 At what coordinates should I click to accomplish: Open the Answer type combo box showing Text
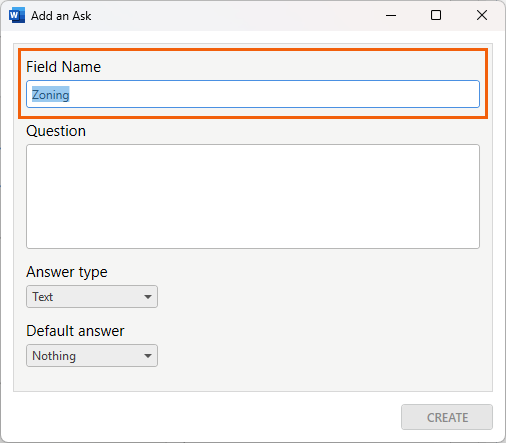[92, 296]
